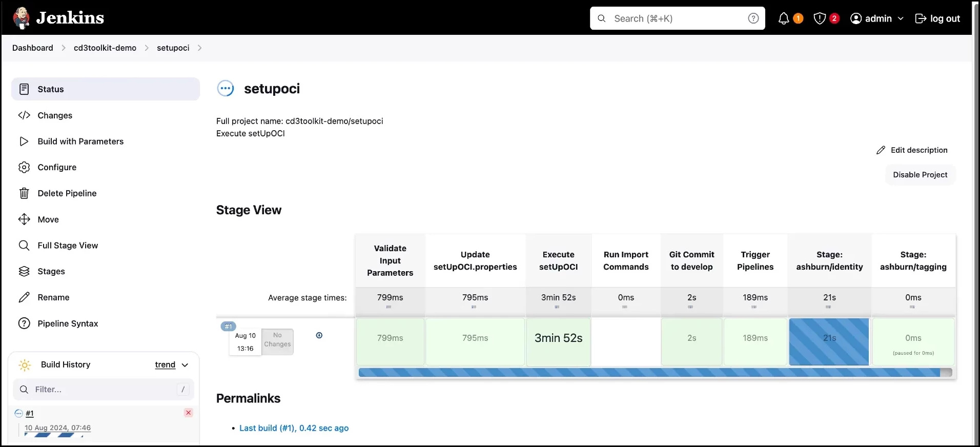Image resolution: width=980 pixels, height=447 pixels.
Task: Click the Jenkins logo icon
Action: [x=22, y=18]
